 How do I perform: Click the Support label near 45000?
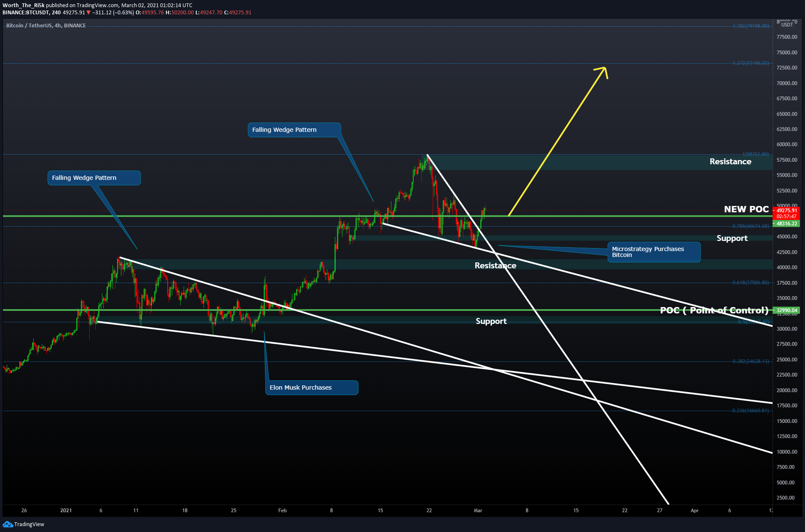point(732,238)
